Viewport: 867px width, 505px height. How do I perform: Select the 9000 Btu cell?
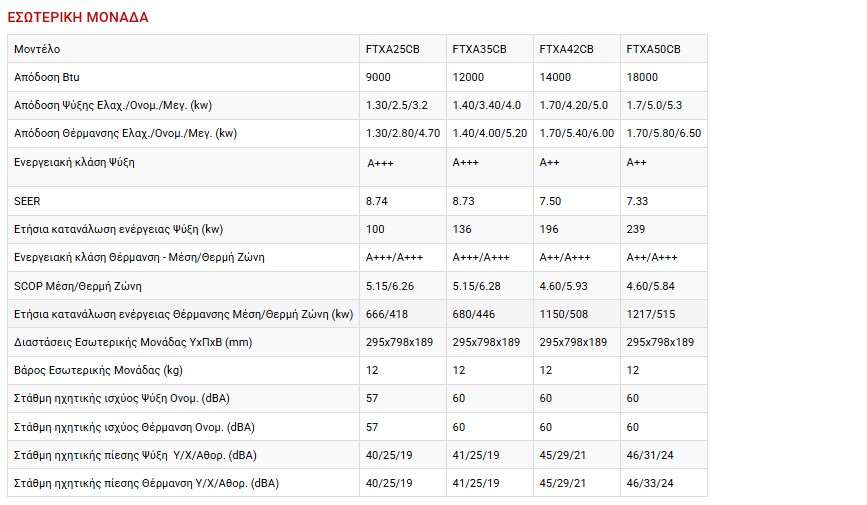378,77
